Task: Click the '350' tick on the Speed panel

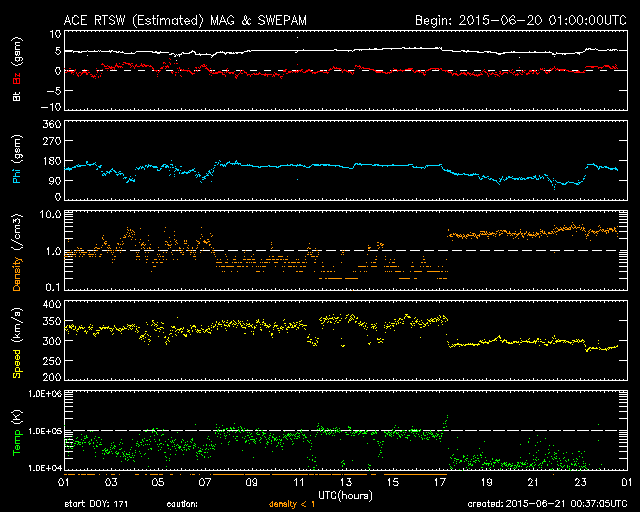Action: [52, 321]
